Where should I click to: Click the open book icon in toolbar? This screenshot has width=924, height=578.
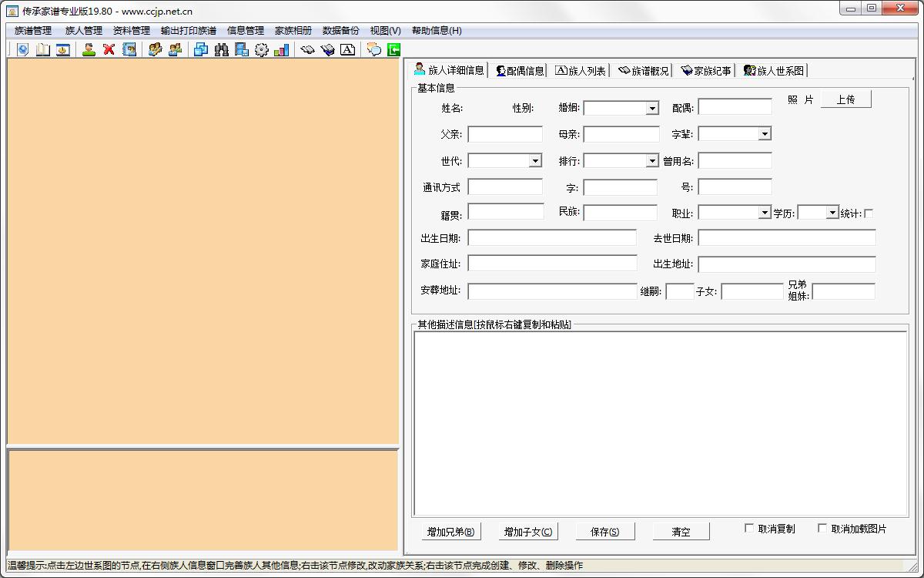[x=42, y=49]
